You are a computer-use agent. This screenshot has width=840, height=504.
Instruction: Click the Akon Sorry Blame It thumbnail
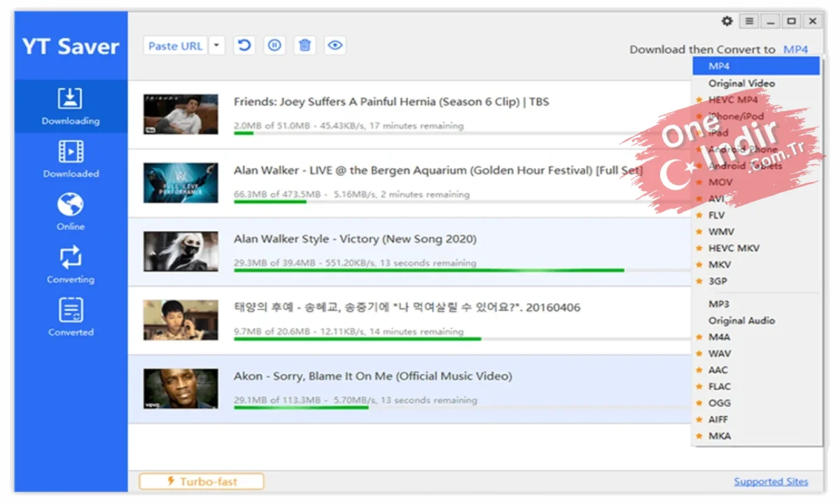coord(181,389)
